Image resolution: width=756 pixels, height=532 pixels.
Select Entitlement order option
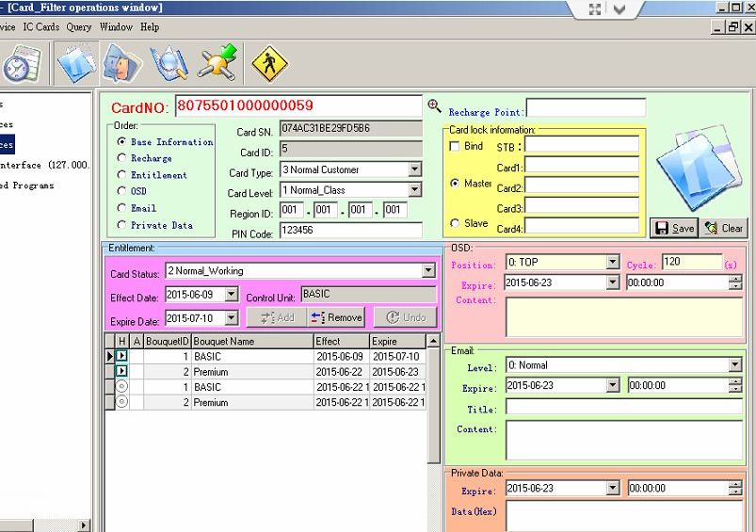coord(153,175)
